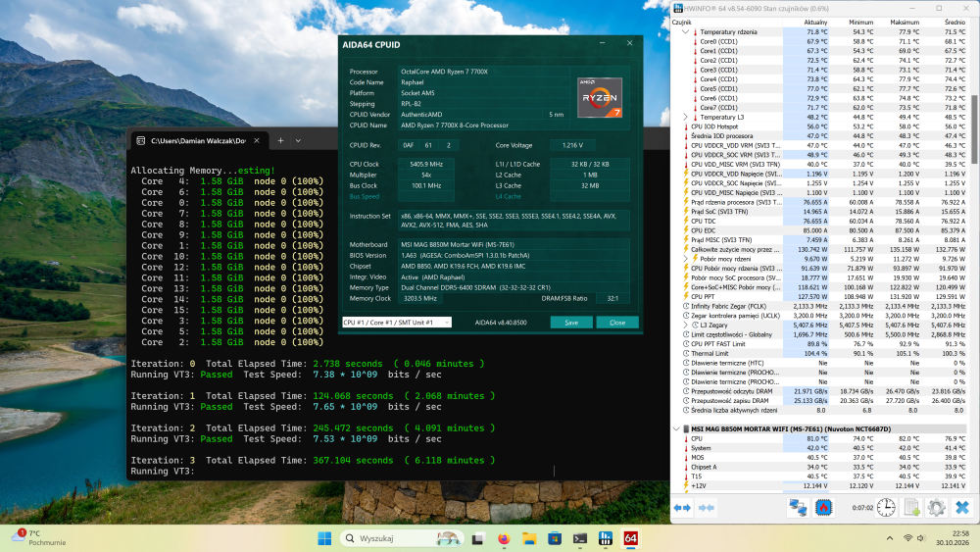
Task: Select CPU IOD Hotspot row
Action: [820, 126]
